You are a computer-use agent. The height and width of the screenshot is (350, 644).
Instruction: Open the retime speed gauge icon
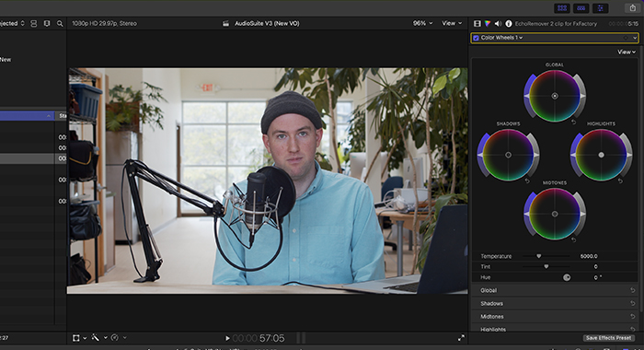click(x=115, y=338)
